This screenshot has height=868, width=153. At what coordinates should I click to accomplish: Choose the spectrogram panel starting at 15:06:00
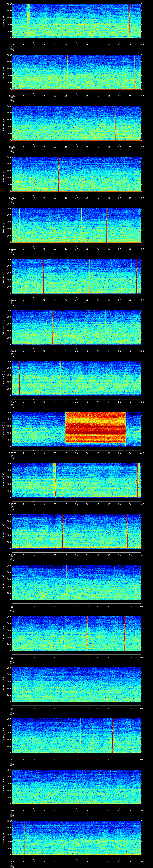77,276
